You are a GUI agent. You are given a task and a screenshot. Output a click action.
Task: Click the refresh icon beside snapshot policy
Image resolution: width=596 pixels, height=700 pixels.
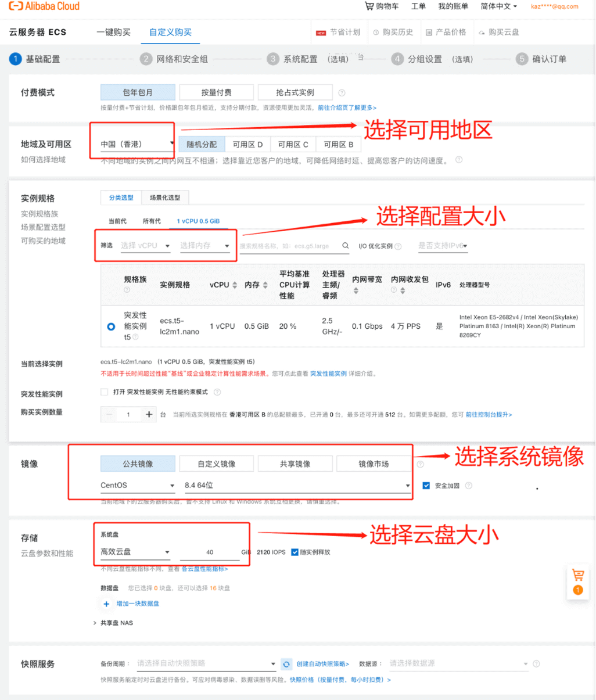pyautogui.click(x=286, y=664)
